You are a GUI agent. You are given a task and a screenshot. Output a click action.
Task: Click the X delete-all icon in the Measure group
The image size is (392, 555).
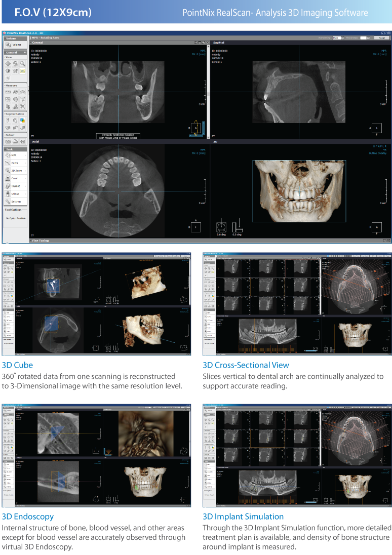click(x=22, y=106)
